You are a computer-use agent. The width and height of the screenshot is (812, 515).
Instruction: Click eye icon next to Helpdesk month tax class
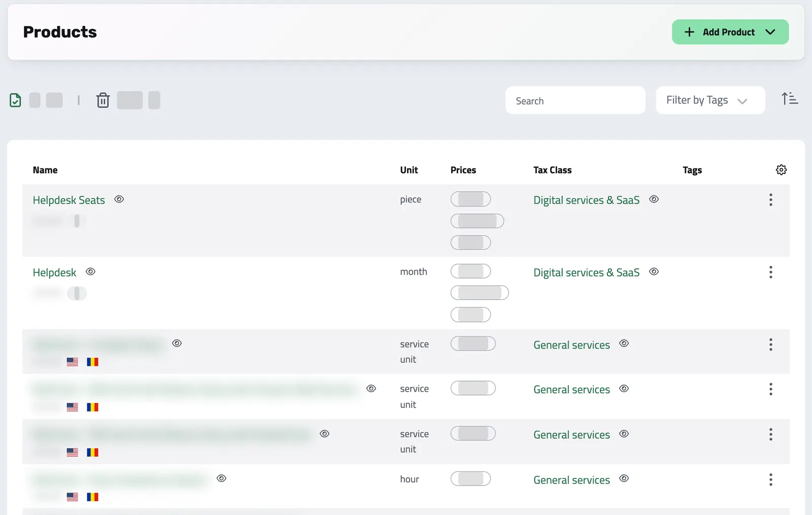(654, 272)
